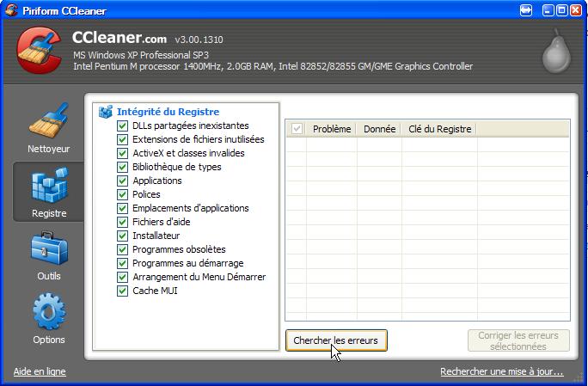Screen dimensions: 588x386
Task: Click Rechercher une mise à jour link
Action: [502, 371]
